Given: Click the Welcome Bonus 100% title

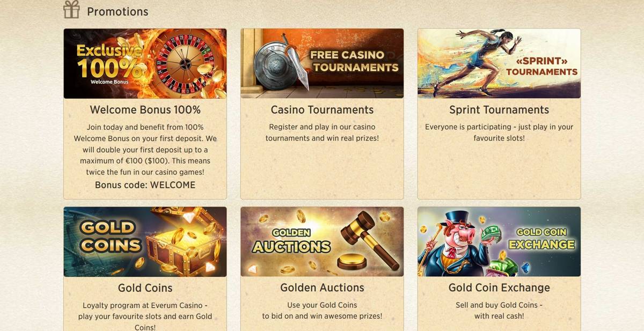Looking at the screenshot, I should [145, 110].
